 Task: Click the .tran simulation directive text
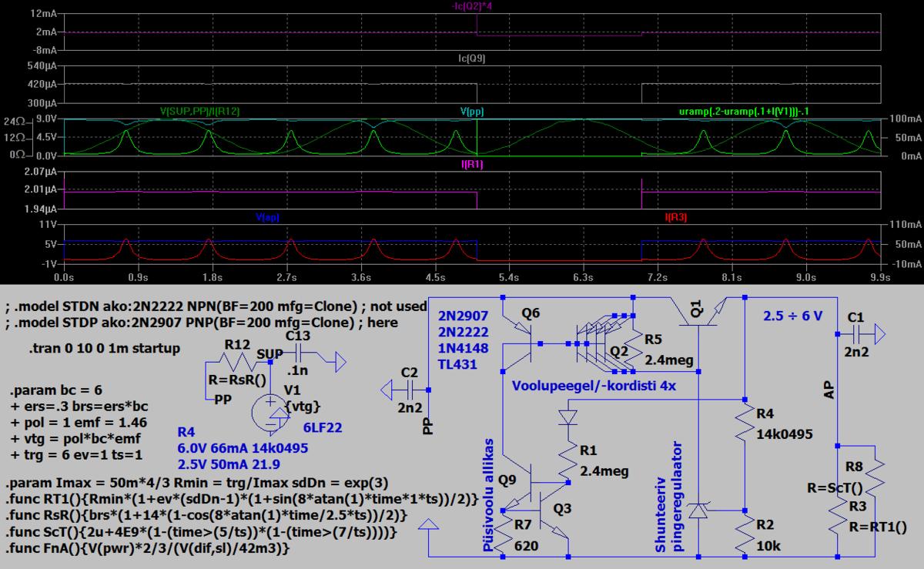[x=105, y=348]
